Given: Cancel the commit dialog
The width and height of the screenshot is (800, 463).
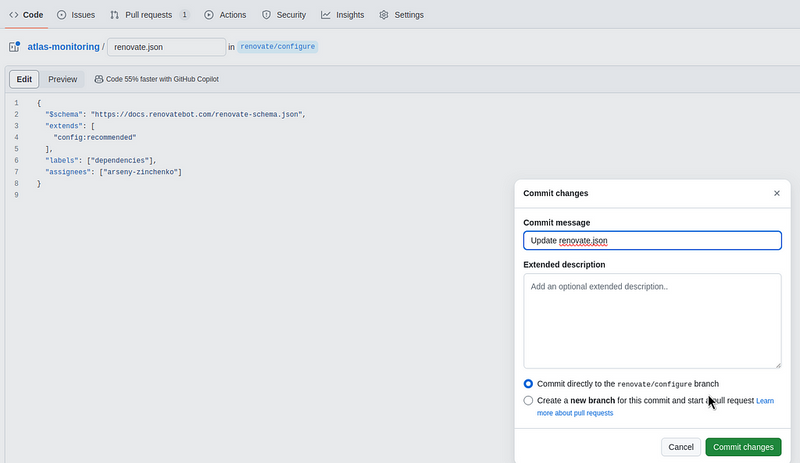Looking at the screenshot, I should coord(680,447).
